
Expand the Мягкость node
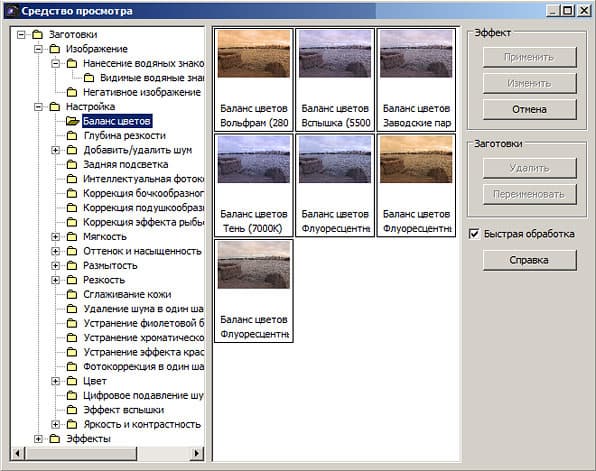pyautogui.click(x=55, y=237)
